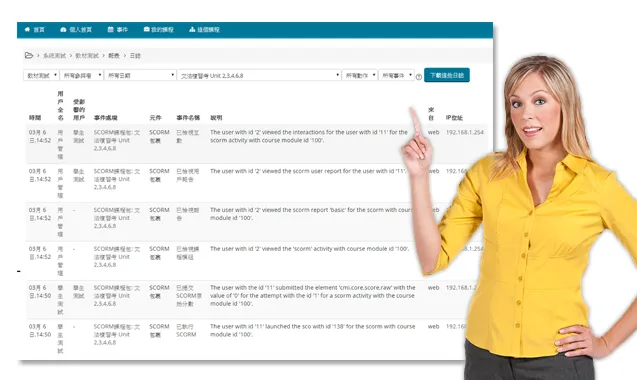Click 'web' origin in the 'launched the sco' row

[433, 326]
